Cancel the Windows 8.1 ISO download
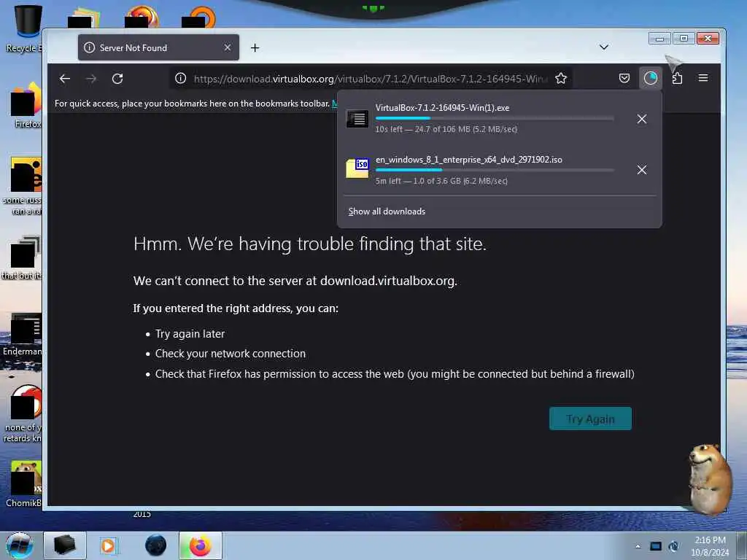 pos(642,169)
